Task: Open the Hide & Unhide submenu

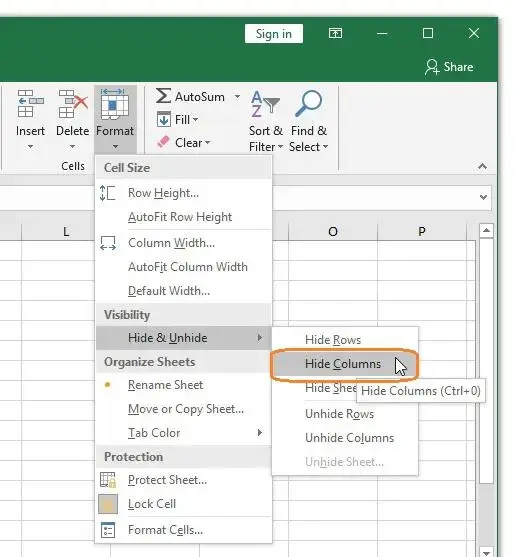Action: [184, 338]
